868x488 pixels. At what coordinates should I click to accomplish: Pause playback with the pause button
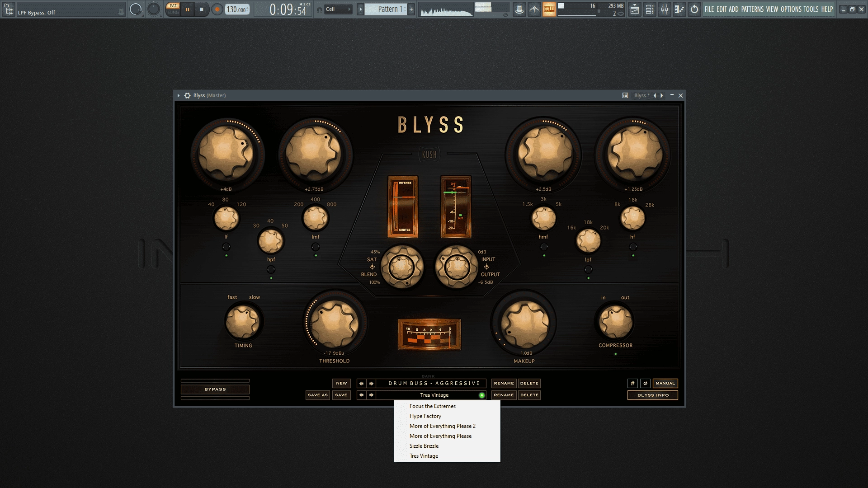tap(187, 9)
